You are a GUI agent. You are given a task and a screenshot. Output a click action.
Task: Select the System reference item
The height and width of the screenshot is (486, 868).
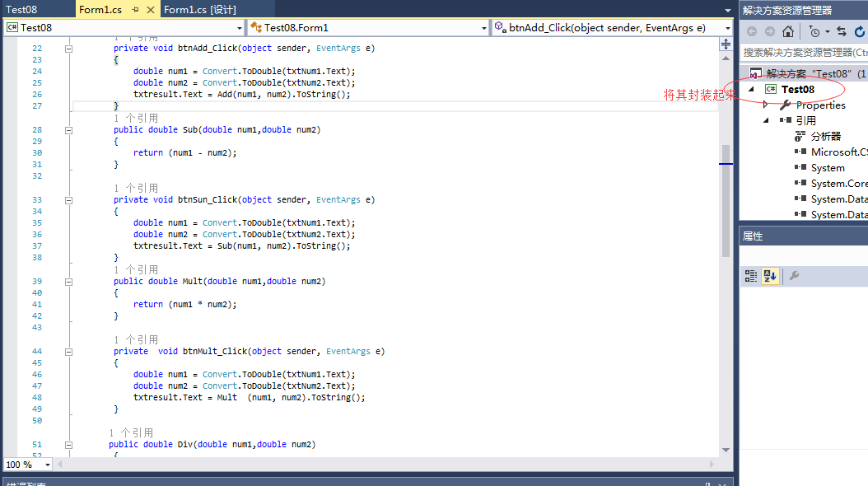[x=828, y=168]
